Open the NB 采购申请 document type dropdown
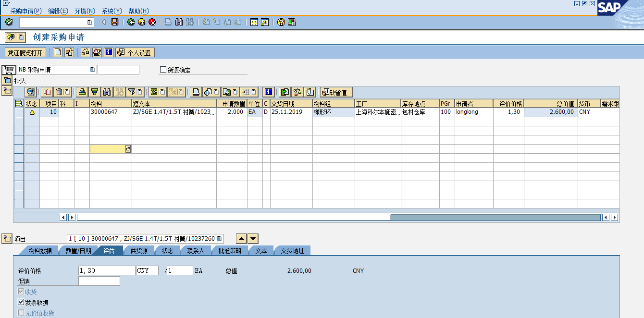 [92, 69]
